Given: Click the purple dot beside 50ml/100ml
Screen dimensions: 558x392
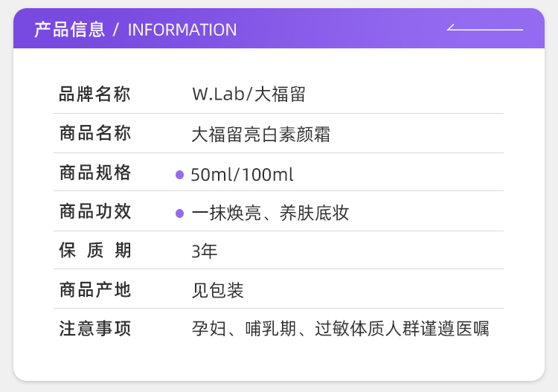Looking at the screenshot, I should (x=179, y=175).
